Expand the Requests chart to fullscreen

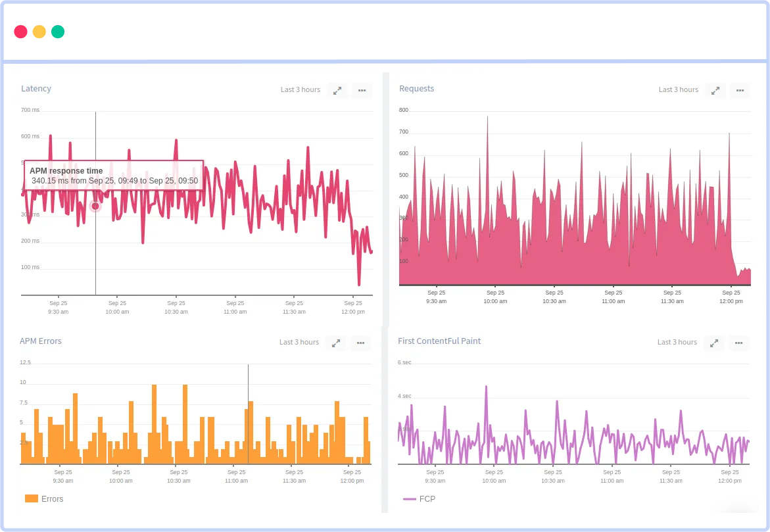click(x=715, y=90)
